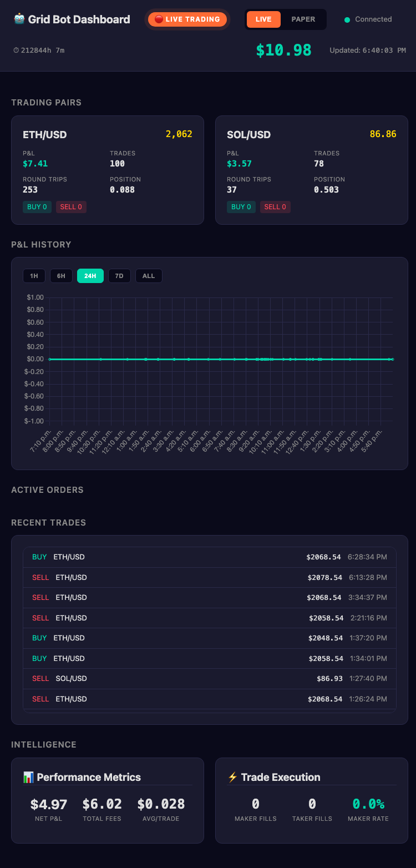The image size is (416, 868).
Task: Switch trading mode to PAPER
Action: tap(303, 19)
